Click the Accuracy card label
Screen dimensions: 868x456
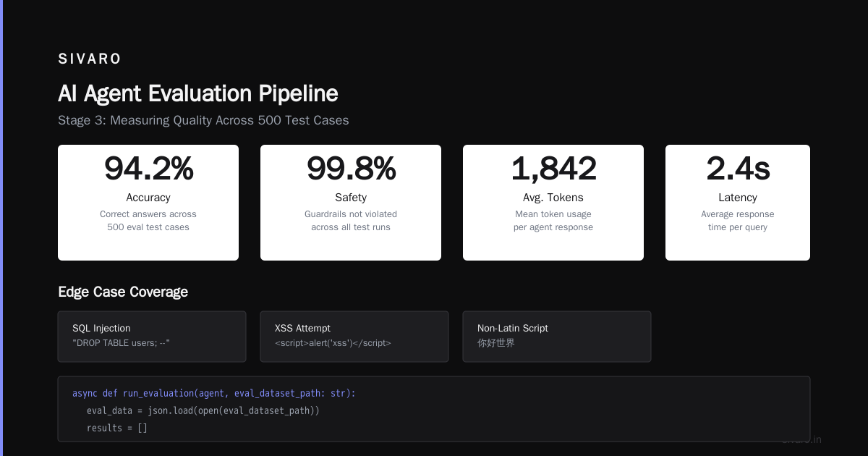tap(148, 198)
